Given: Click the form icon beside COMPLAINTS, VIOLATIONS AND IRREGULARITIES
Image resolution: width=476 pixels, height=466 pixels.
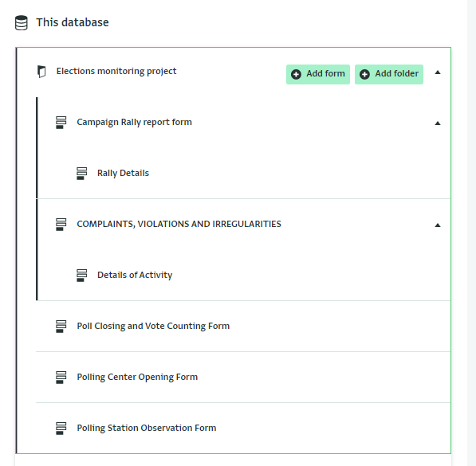Looking at the screenshot, I should 61,224.
